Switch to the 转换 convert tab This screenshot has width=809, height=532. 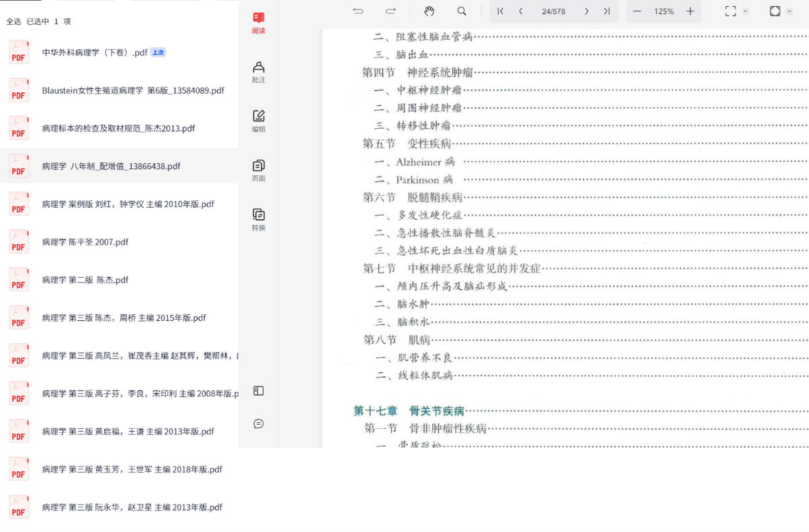coord(258,220)
